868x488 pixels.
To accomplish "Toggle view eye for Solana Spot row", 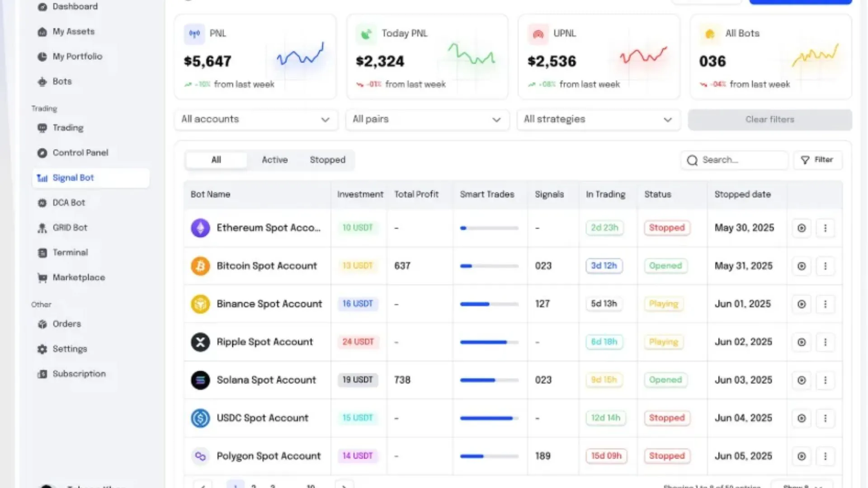I will click(x=802, y=380).
